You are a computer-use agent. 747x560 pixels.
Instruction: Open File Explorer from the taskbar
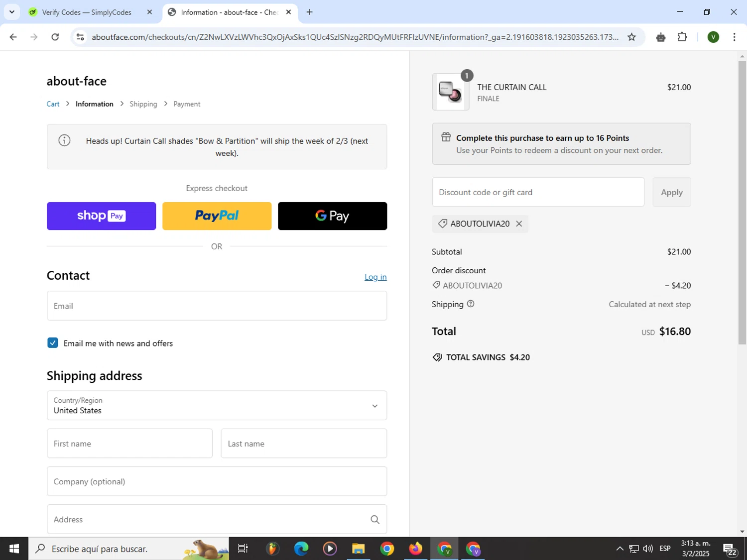tap(358, 549)
